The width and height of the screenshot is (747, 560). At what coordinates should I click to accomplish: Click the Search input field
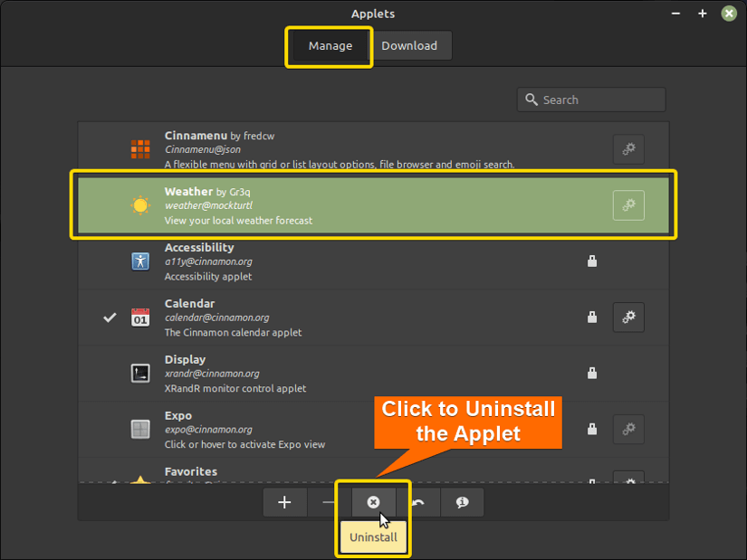pyautogui.click(x=591, y=100)
